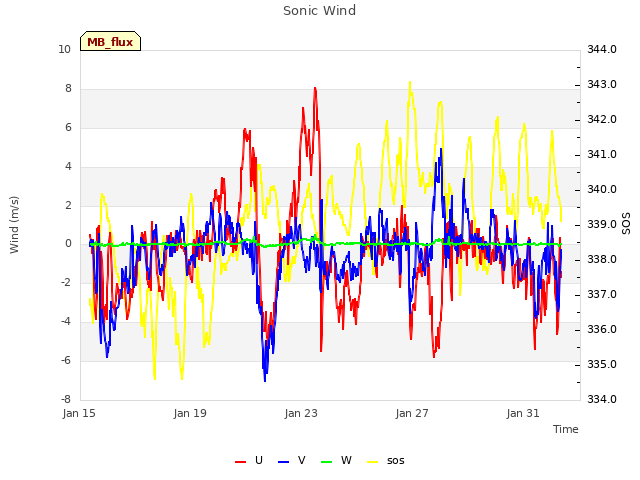The width and height of the screenshot is (640, 480).
Task: Click the Time axis label
Action: pyautogui.click(x=566, y=429)
